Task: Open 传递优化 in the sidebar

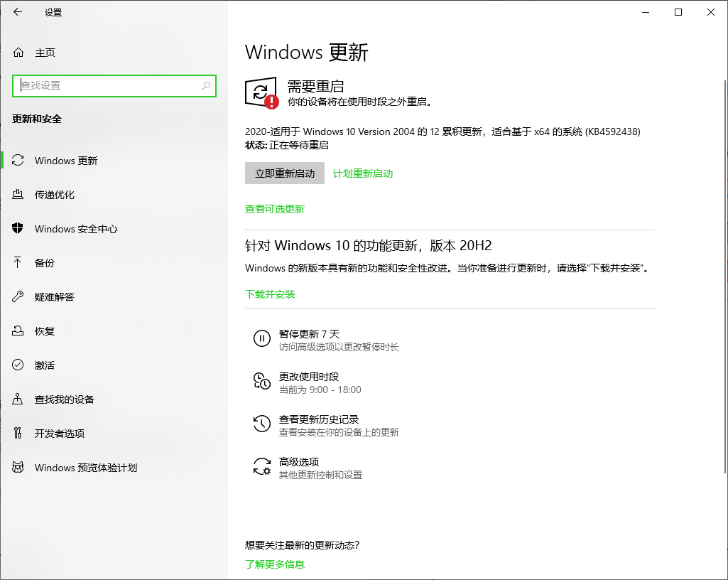Action: [x=55, y=195]
